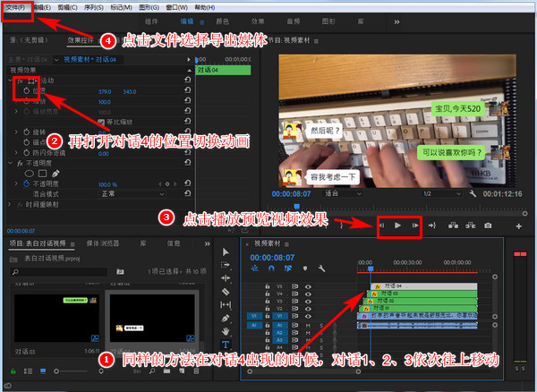Show more workspaces with the » overflow button

click(x=396, y=21)
